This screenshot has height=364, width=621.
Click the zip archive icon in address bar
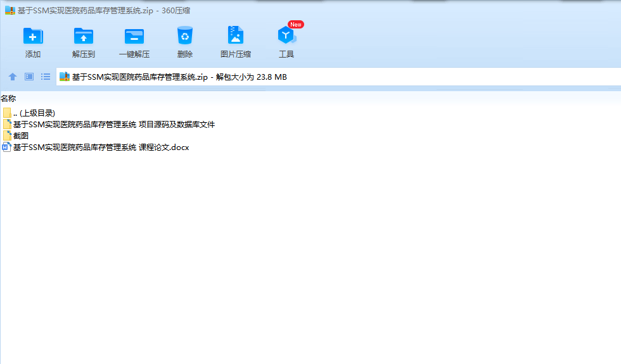65,77
